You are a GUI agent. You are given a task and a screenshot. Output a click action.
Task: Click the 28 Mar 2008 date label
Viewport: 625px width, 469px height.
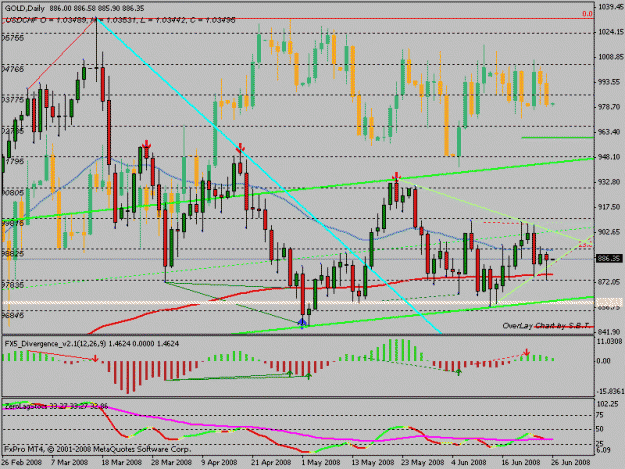click(x=171, y=462)
